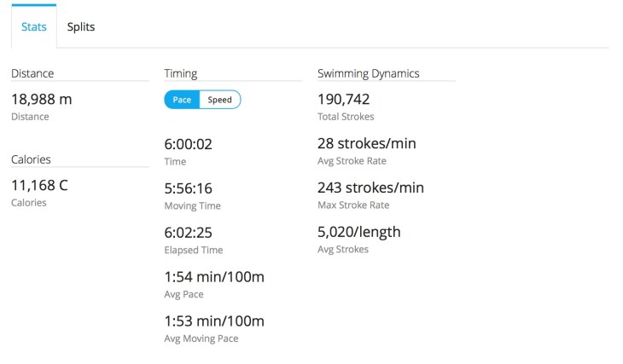
Task: Click the Distance section heading
Action: (32, 73)
